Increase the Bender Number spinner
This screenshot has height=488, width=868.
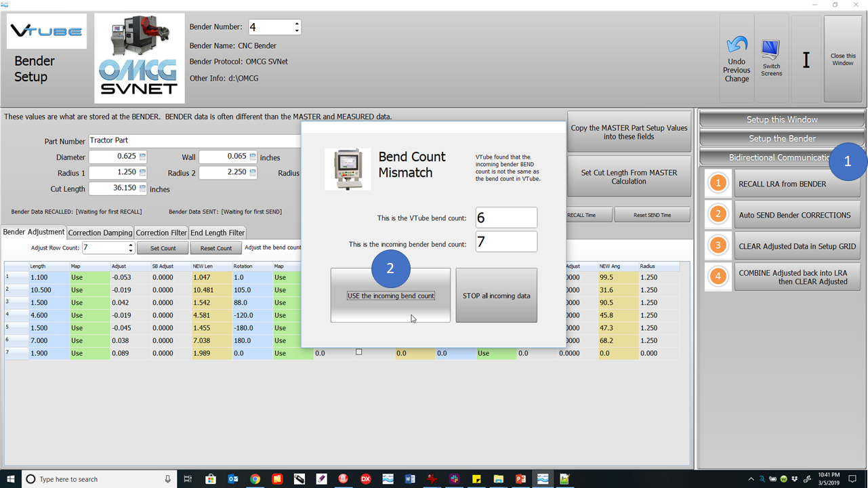tap(297, 24)
